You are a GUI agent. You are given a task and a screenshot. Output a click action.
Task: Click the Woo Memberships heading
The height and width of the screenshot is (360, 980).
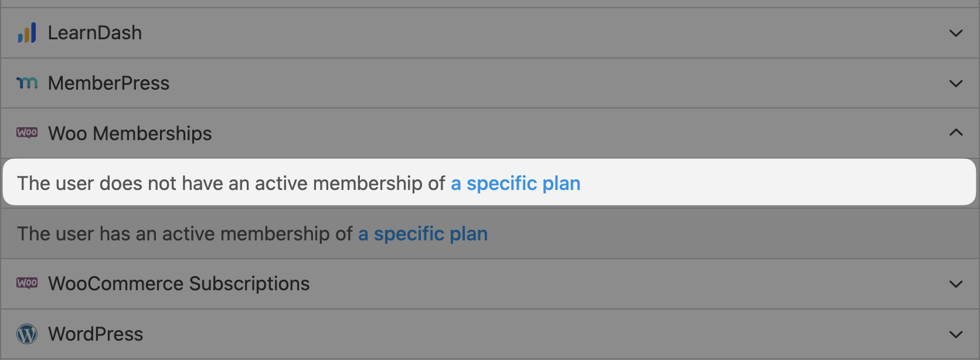(130, 134)
